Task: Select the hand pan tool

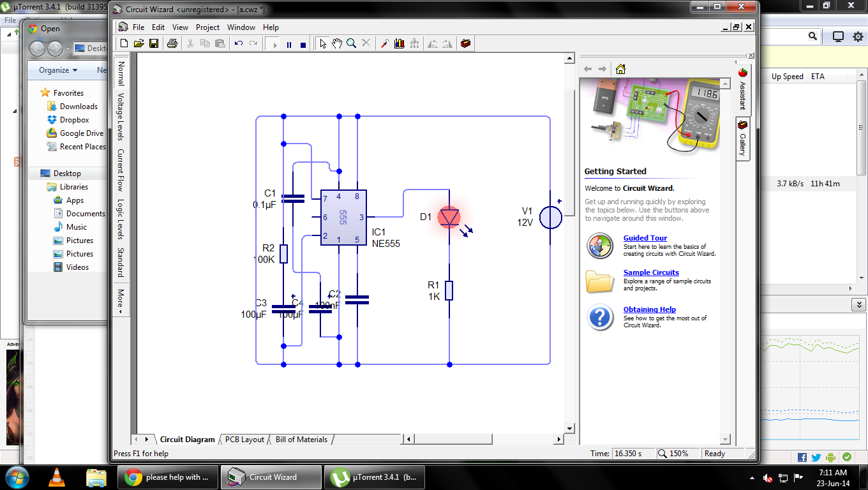Action: pyautogui.click(x=337, y=43)
